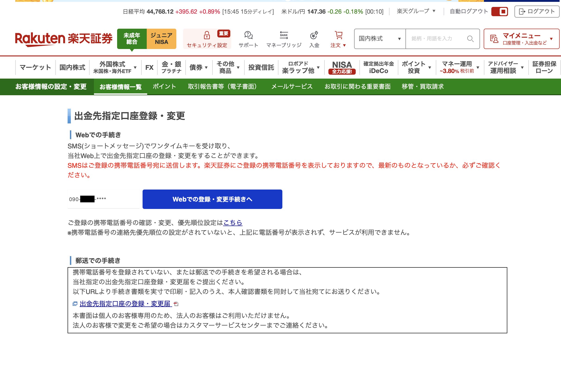Click the My Menu (マイメニュー) account icon

pos(494,39)
